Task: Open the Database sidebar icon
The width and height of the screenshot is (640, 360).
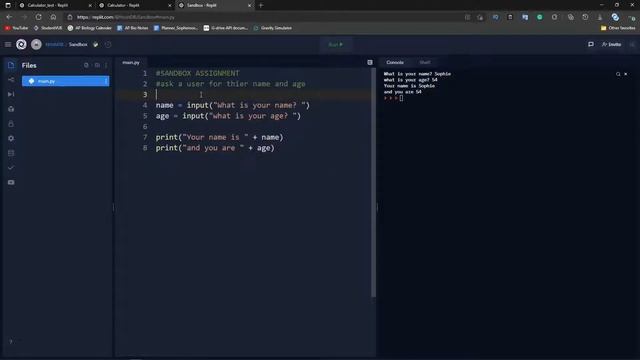Action: (11, 153)
